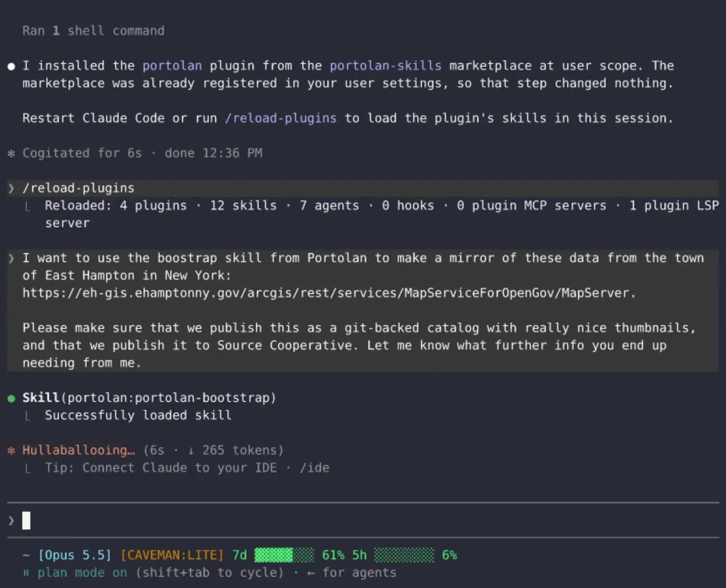Click the '/ide' command in the tip

pos(314,468)
